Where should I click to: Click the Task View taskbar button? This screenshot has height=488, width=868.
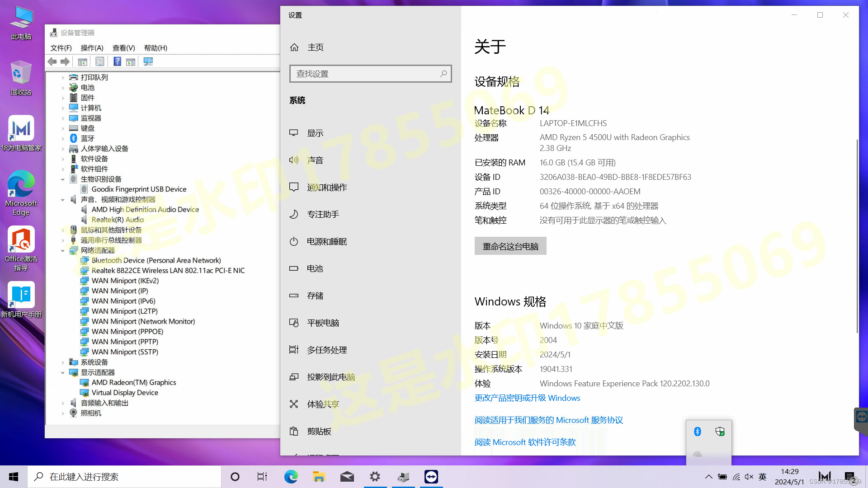(x=262, y=477)
